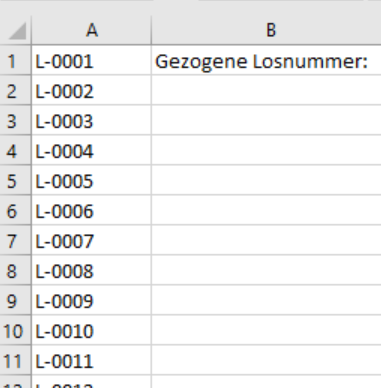381x388 pixels.
Task: Select cell containing L-0011
Action: (x=92, y=360)
